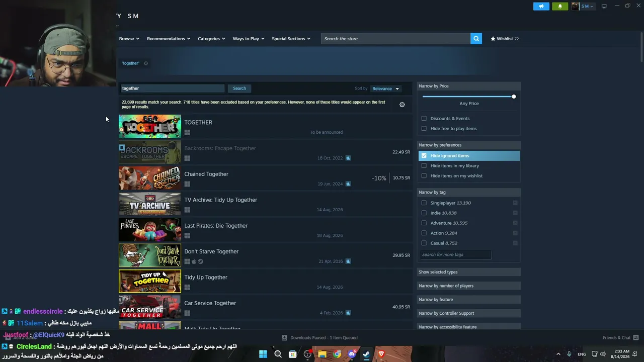Expand Narrow by number of players
This screenshot has height=362, width=644.
[x=469, y=286]
